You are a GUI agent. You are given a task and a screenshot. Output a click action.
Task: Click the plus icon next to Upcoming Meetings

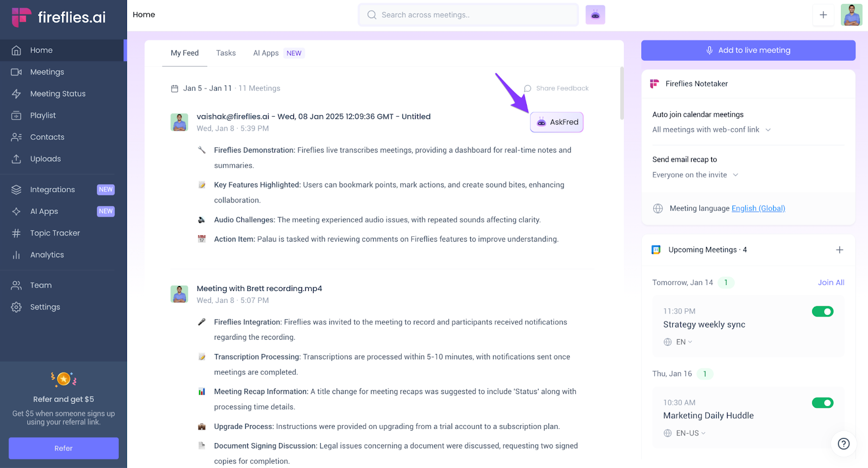[839, 250]
